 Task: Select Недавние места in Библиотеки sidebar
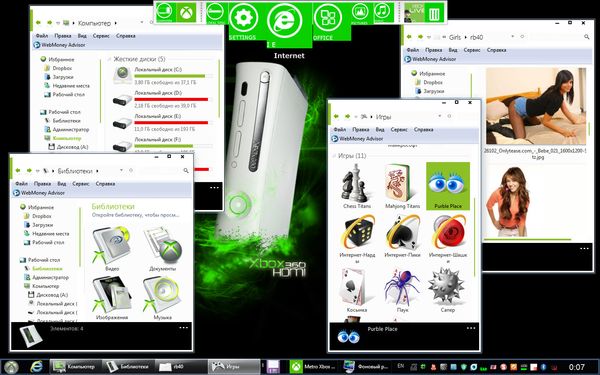pos(46,234)
